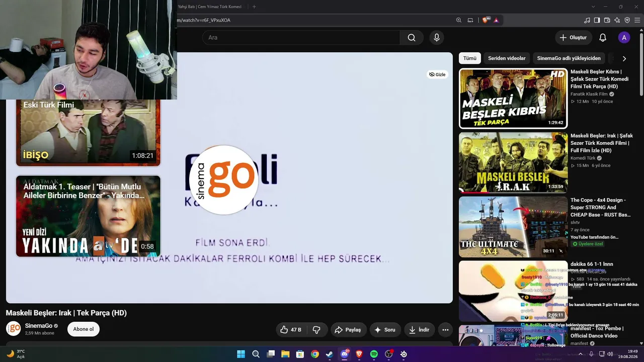Open the Maskeli Beşler: Irak Full Film title
This screenshot has height=362, width=644.
click(602, 143)
